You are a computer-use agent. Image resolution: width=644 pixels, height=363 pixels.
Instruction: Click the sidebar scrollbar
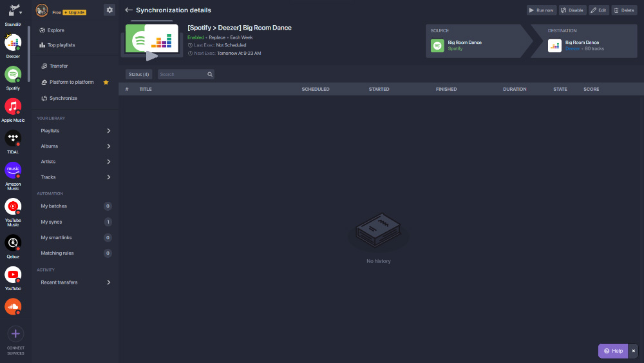click(29, 54)
